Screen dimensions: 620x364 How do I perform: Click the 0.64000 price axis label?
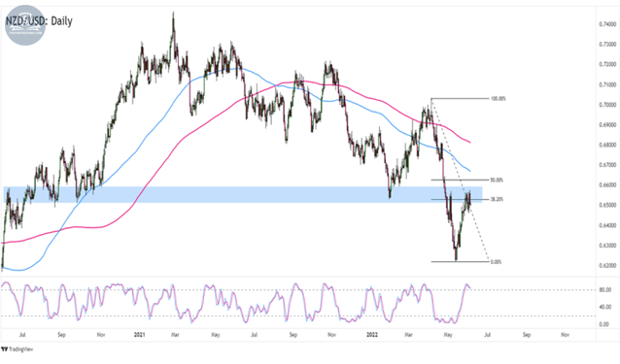tap(607, 225)
